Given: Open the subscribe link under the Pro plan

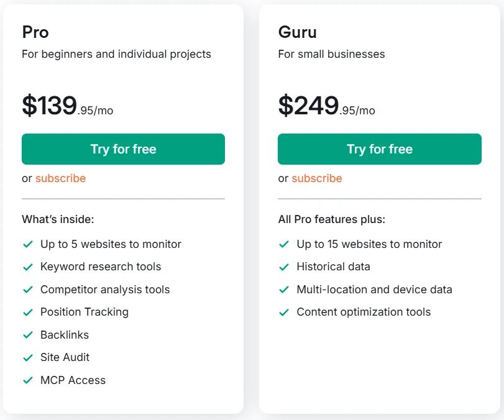Looking at the screenshot, I should pos(60,178).
